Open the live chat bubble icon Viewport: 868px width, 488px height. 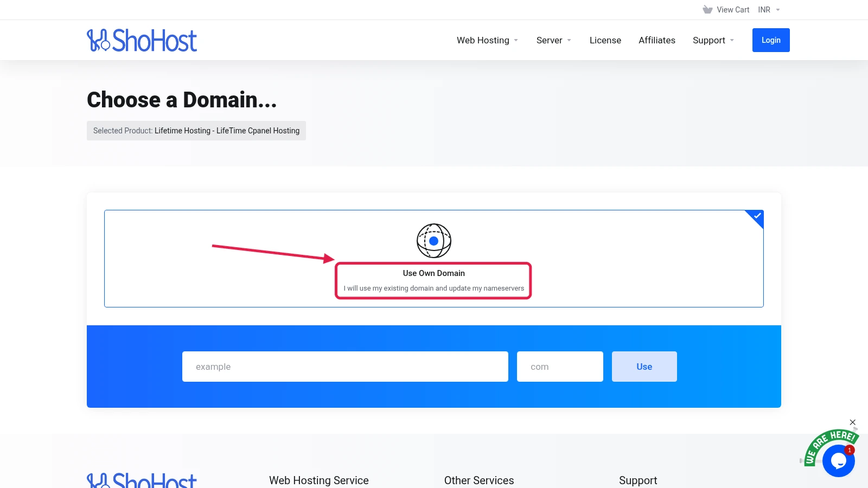tap(838, 461)
